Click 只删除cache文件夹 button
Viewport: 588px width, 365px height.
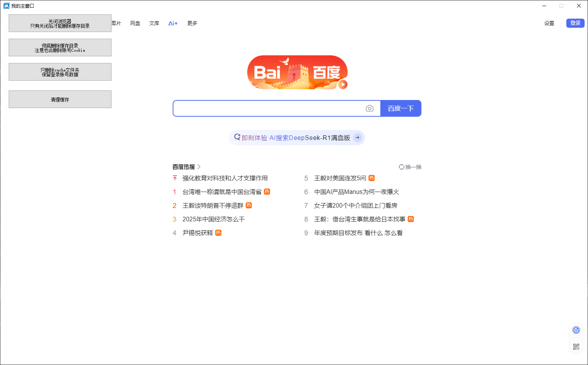point(60,72)
